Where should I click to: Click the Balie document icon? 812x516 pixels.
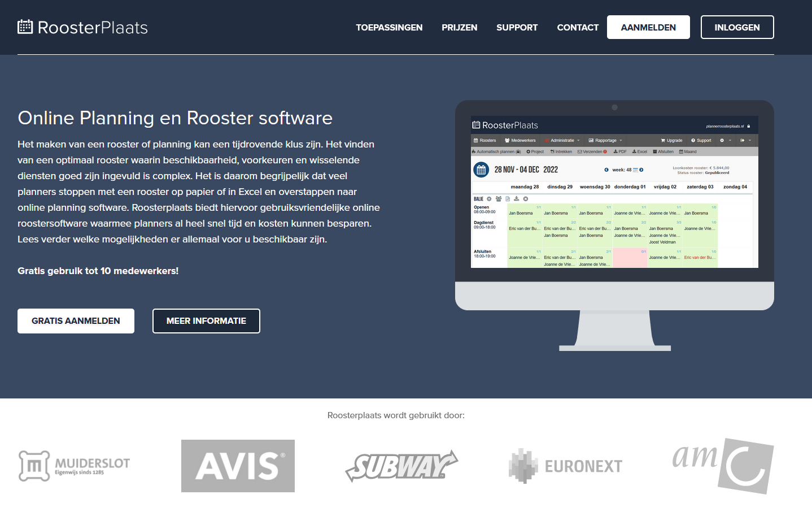coord(508,199)
